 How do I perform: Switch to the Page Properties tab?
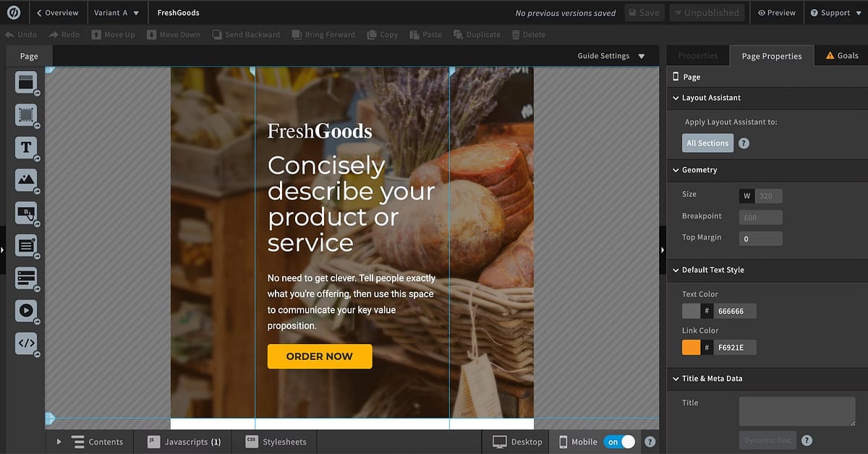(772, 56)
